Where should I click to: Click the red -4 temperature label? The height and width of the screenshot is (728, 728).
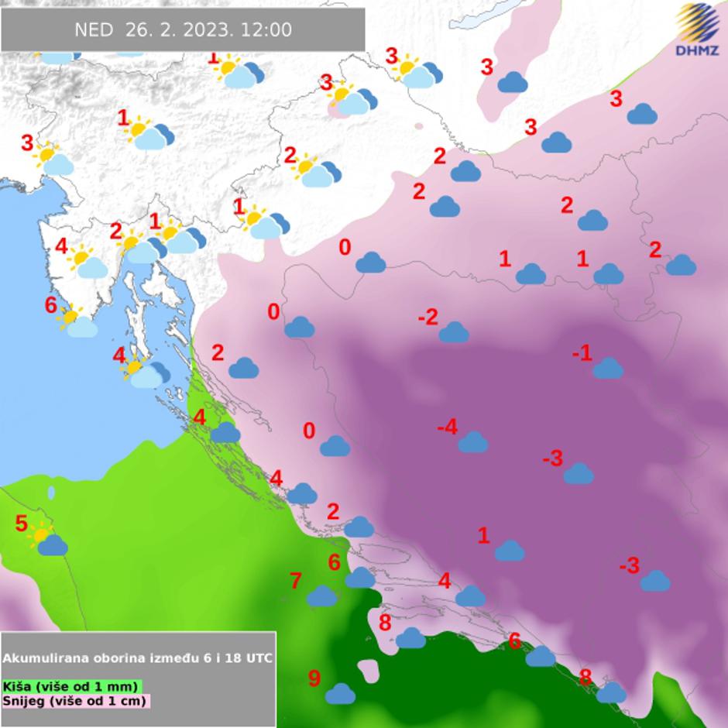point(447,427)
